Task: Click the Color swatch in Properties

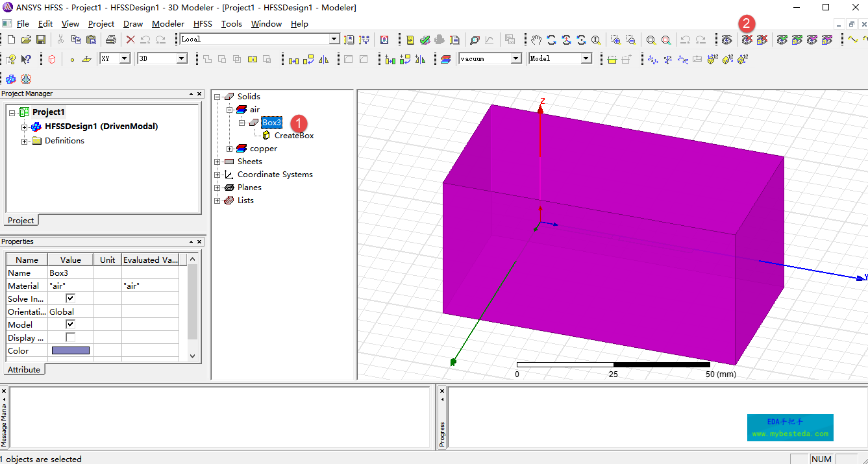Action: pyautogui.click(x=71, y=350)
